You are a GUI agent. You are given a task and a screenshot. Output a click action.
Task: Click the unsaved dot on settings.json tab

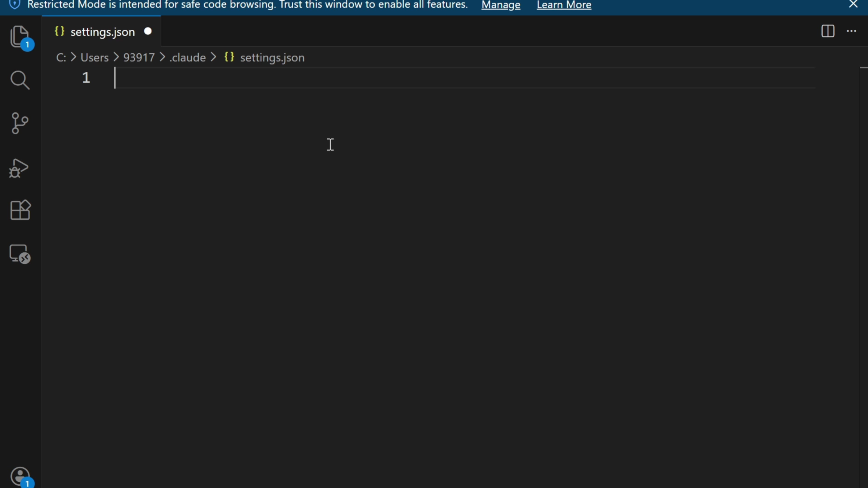point(148,31)
